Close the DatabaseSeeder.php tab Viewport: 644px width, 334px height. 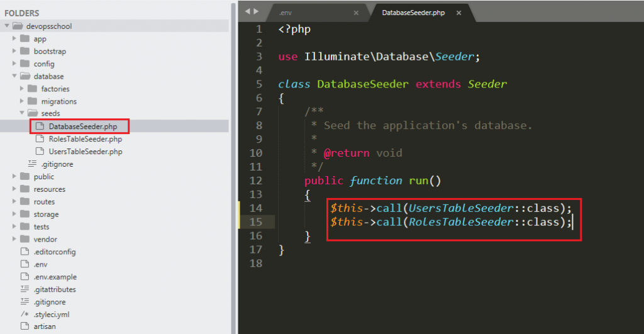[458, 13]
